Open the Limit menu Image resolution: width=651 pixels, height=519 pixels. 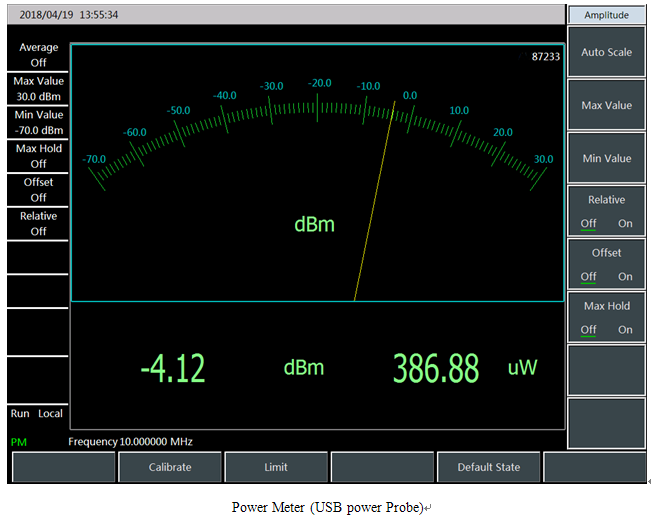[x=276, y=467]
